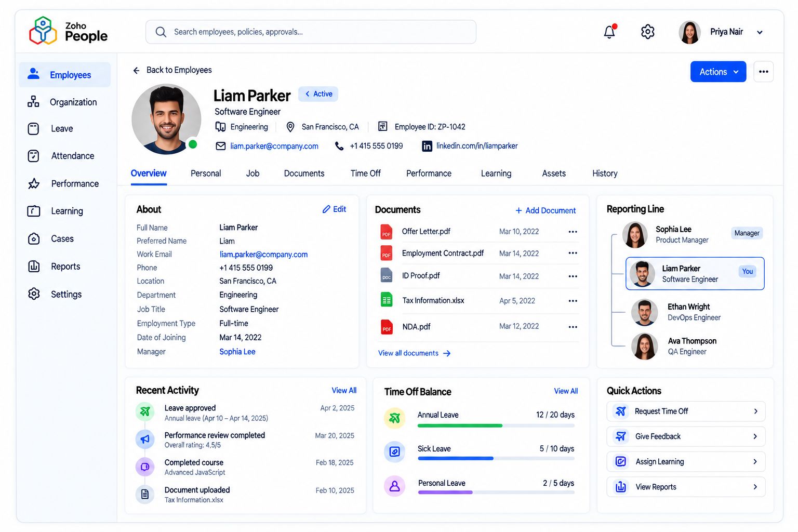Switch to the Documents tab
The image size is (798, 532).
(x=304, y=174)
